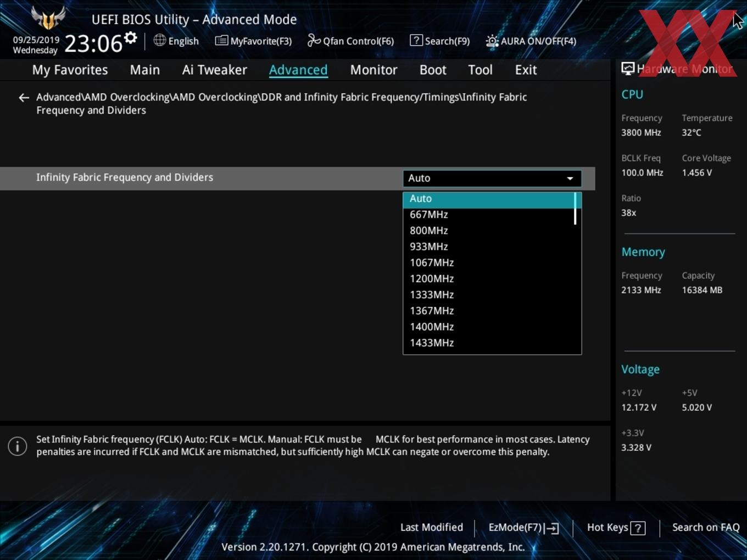Switch to EzMode(F7)
Viewport: 747px width, 560px height.
tap(524, 528)
